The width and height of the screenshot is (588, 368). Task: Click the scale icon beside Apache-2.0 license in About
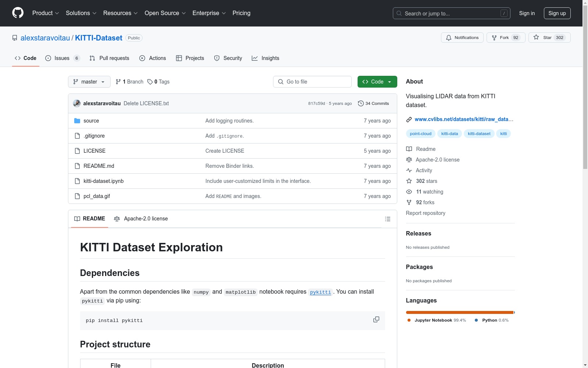pos(409,160)
